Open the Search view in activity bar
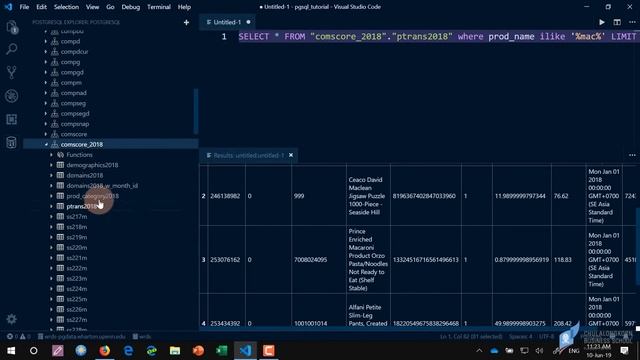 point(12,49)
